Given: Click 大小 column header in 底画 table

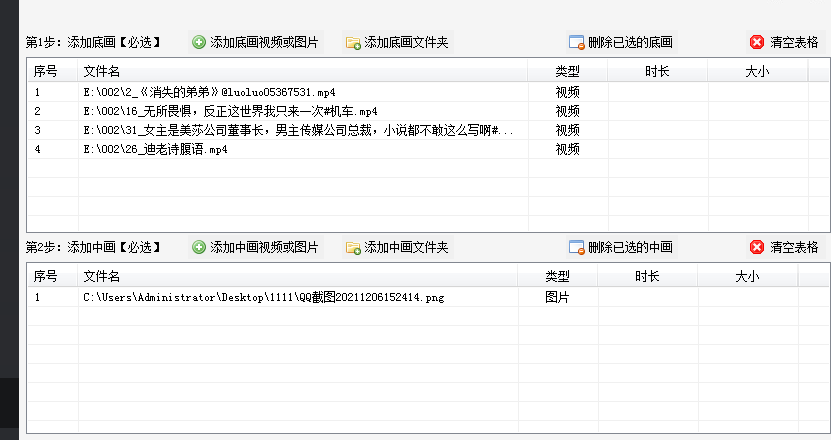Looking at the screenshot, I should pyautogui.click(x=757, y=72).
